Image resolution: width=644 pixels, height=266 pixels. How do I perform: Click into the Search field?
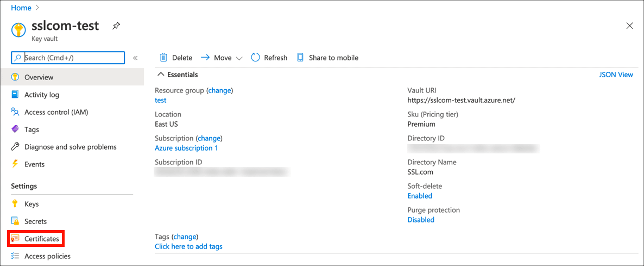(73, 58)
